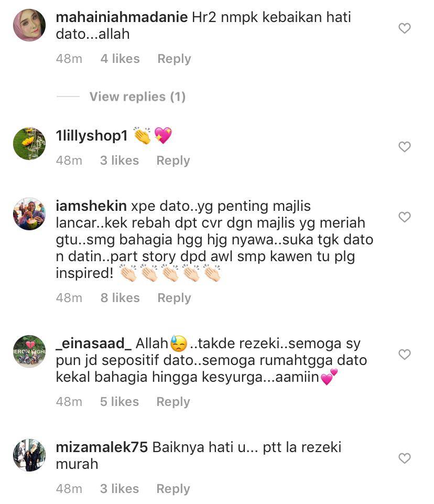Open the iamshekin username link

pyautogui.click(x=91, y=206)
